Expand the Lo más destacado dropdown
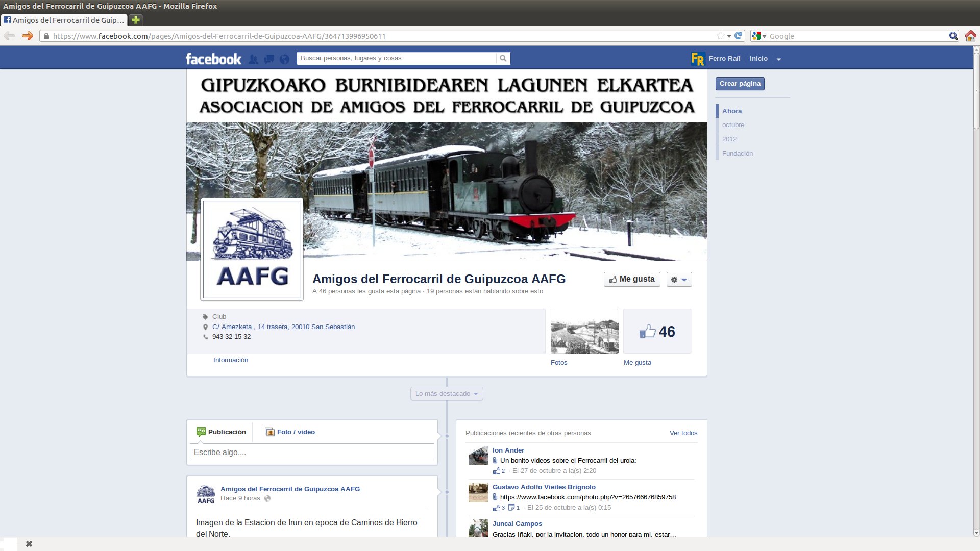Viewport: 980px width, 551px height. [447, 394]
